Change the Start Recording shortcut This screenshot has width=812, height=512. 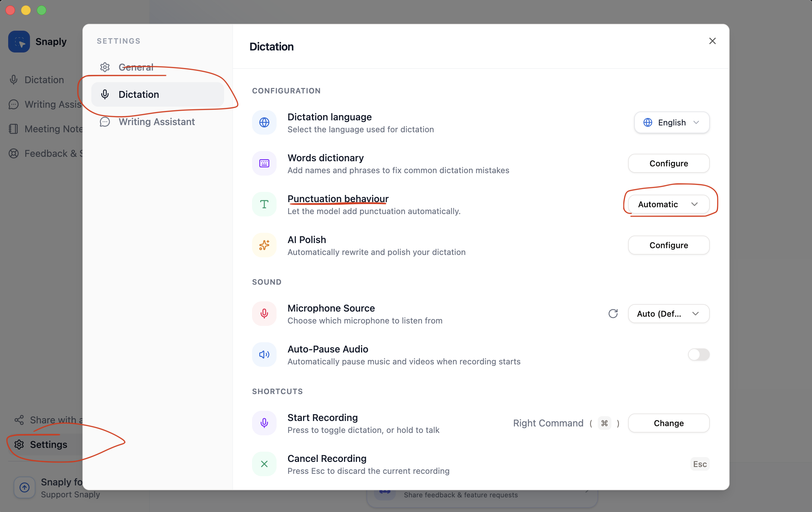pyautogui.click(x=668, y=423)
